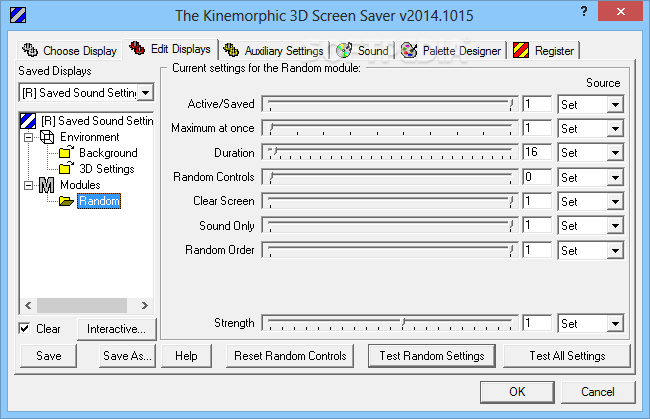This screenshot has width=650, height=419.
Task: Click the Maximum at once slider
Action: 390,128
